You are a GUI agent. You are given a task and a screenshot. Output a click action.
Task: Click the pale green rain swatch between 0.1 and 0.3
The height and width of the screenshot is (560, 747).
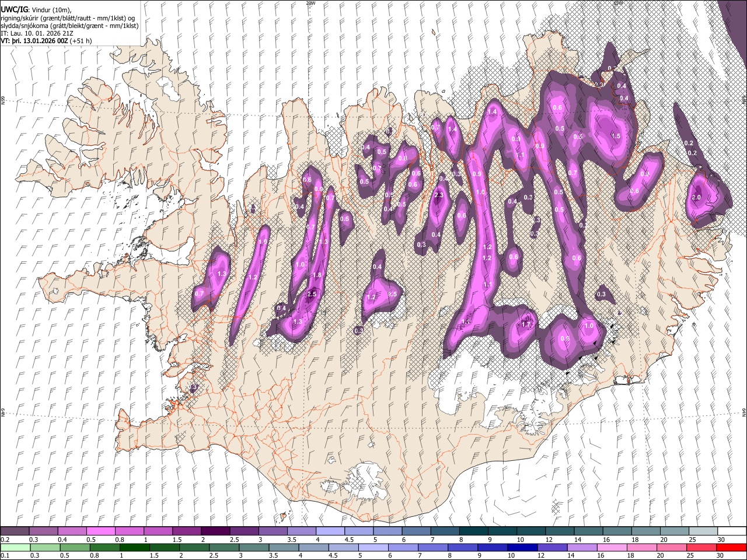[15, 547]
